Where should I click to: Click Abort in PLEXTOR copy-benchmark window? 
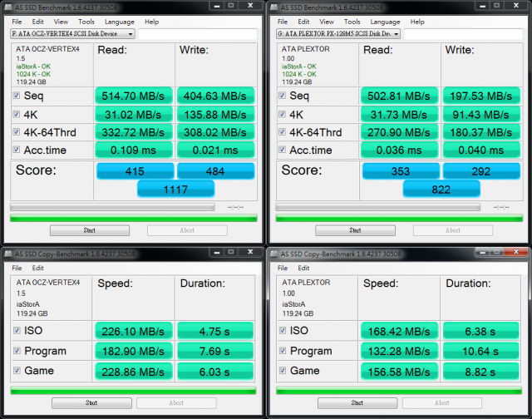[442, 402]
